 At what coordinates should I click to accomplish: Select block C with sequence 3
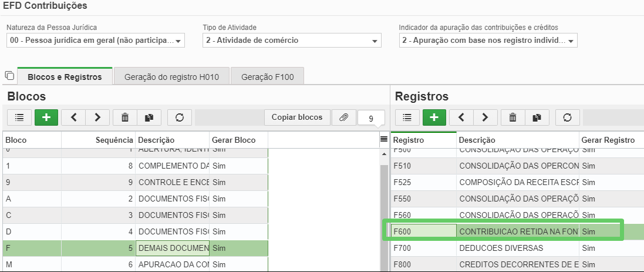pyautogui.click(x=135, y=215)
